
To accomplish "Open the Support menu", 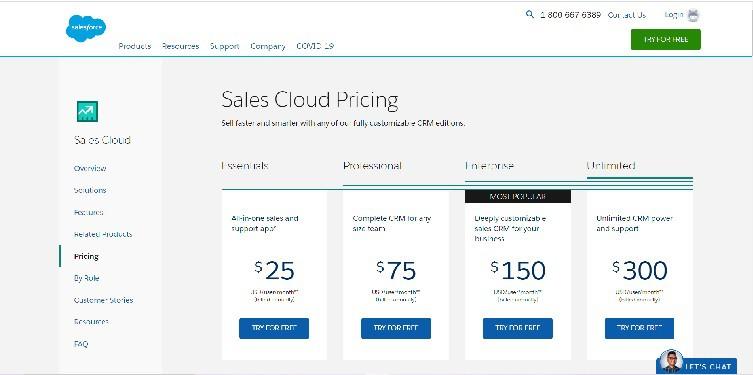I will click(x=225, y=46).
